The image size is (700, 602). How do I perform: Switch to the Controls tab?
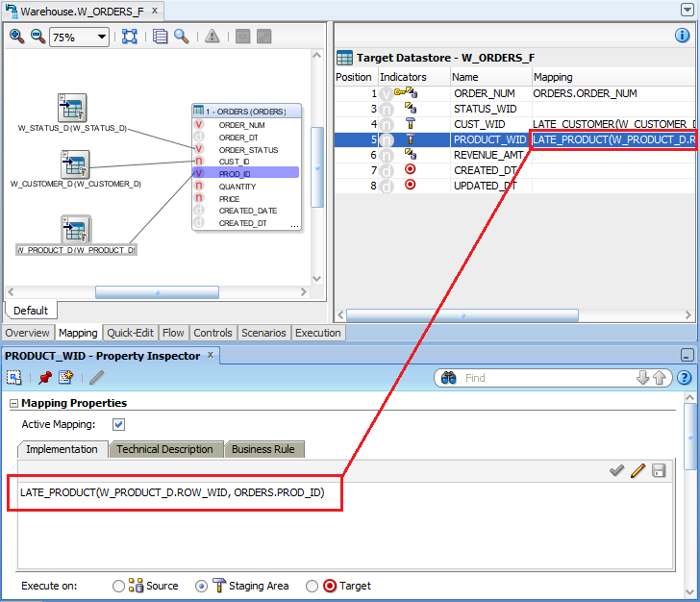(x=212, y=333)
